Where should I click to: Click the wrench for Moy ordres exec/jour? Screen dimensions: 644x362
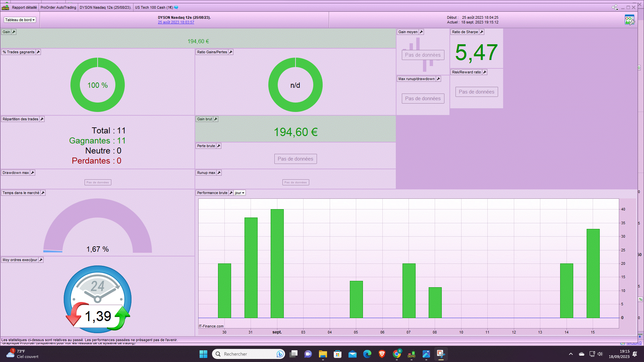[41, 260]
